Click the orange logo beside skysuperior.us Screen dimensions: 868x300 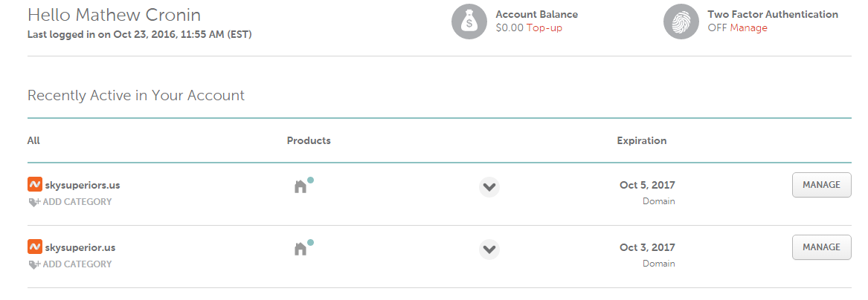tap(34, 247)
